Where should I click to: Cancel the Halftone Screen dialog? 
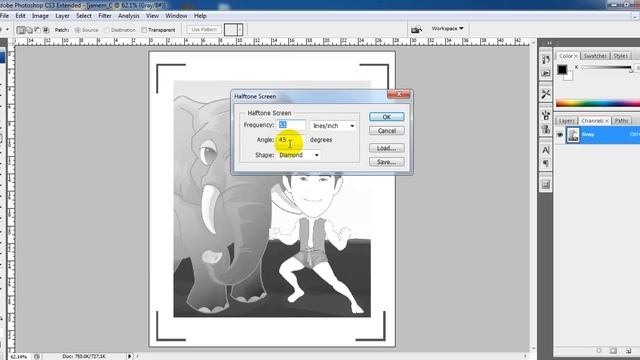(x=387, y=131)
